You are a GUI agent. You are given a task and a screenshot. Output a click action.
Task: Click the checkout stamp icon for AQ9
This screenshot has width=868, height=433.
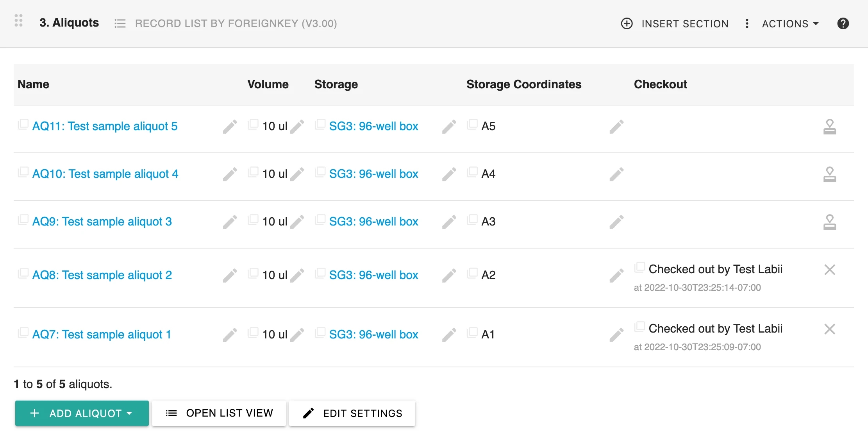[x=829, y=222]
